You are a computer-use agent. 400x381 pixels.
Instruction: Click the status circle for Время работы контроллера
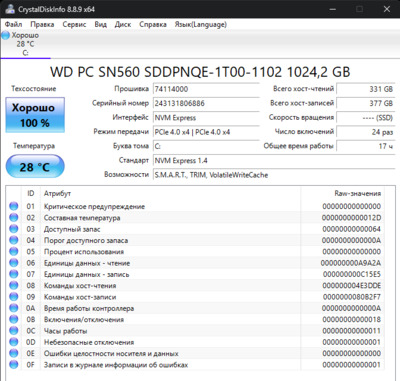click(x=14, y=308)
